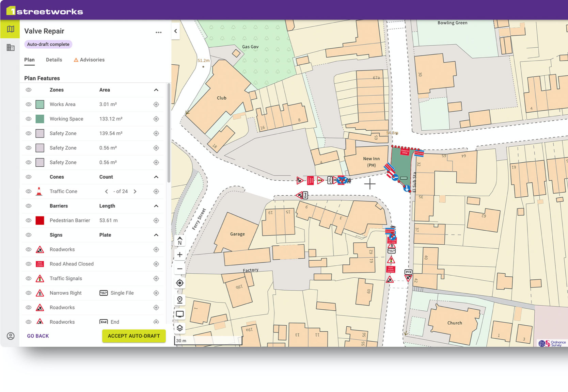This screenshot has width=568, height=392.
Task: Reset map orientation to north
Action: 180,241
